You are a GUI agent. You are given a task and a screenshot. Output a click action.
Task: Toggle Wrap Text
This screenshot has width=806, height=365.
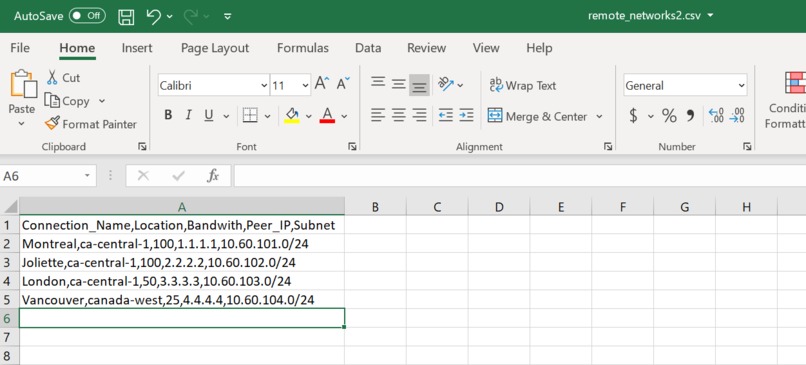point(522,85)
